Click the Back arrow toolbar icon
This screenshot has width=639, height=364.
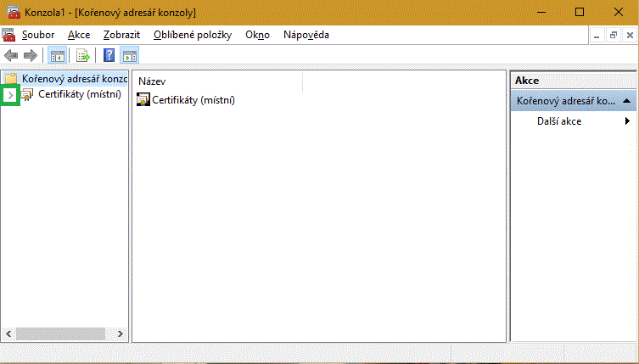coord(11,56)
